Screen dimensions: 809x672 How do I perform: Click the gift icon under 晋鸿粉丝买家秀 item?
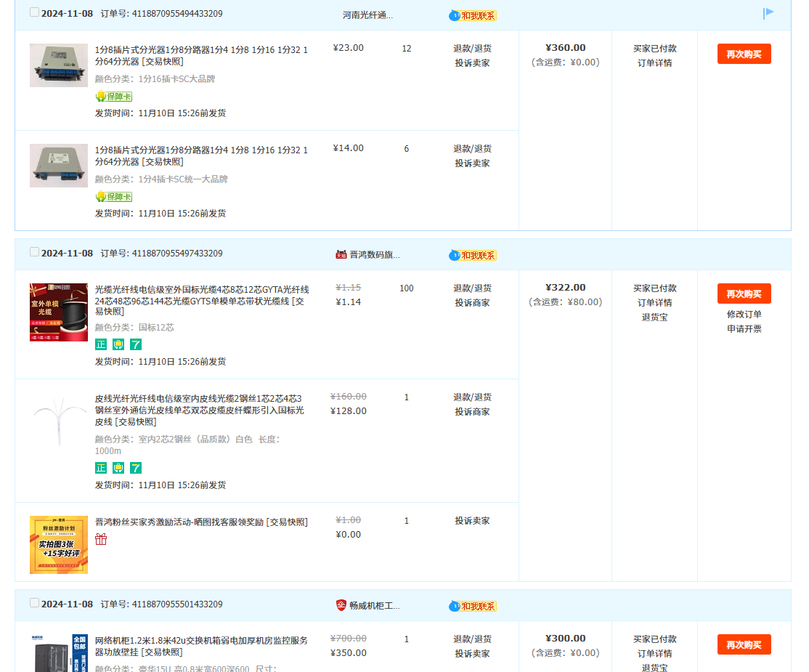[101, 539]
